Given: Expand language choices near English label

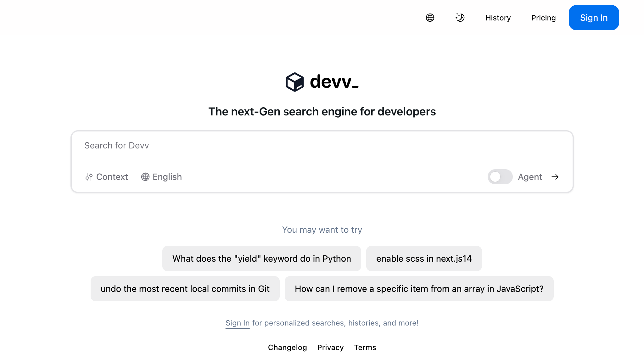Looking at the screenshot, I should tap(161, 177).
